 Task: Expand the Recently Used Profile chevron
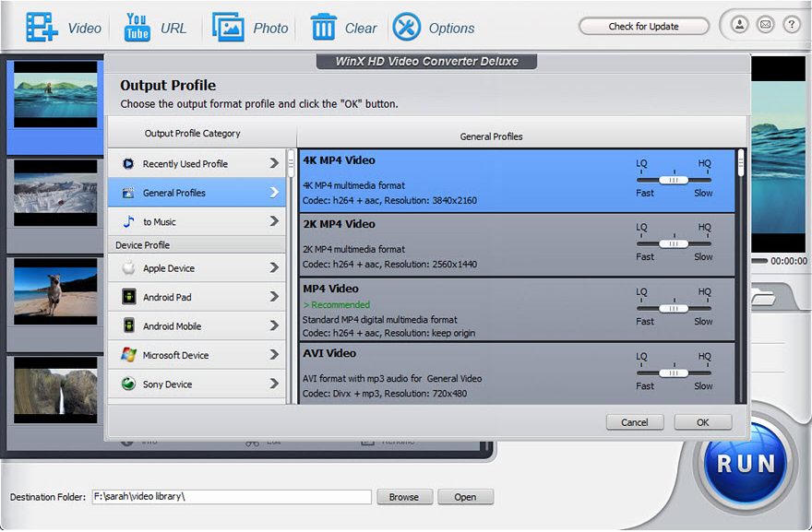tap(274, 163)
